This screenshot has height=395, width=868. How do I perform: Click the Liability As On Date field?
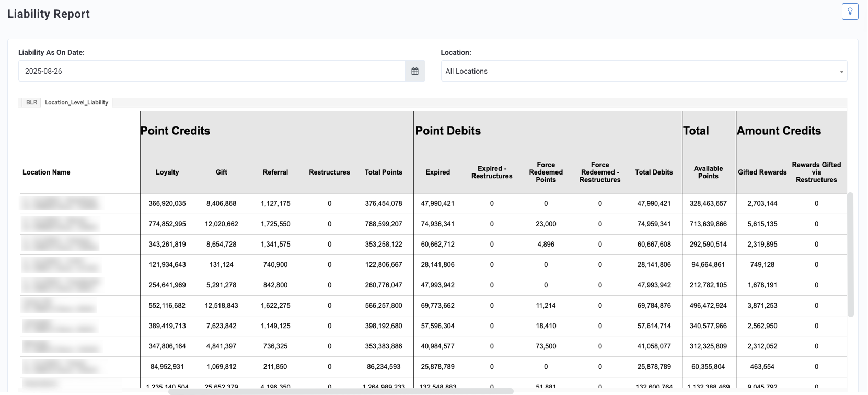point(212,71)
